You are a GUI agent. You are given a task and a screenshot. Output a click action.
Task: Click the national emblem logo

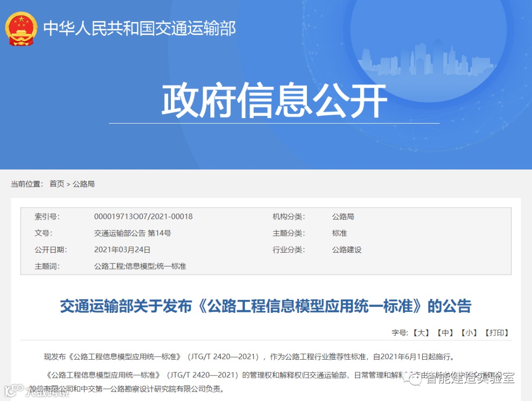click(21, 29)
